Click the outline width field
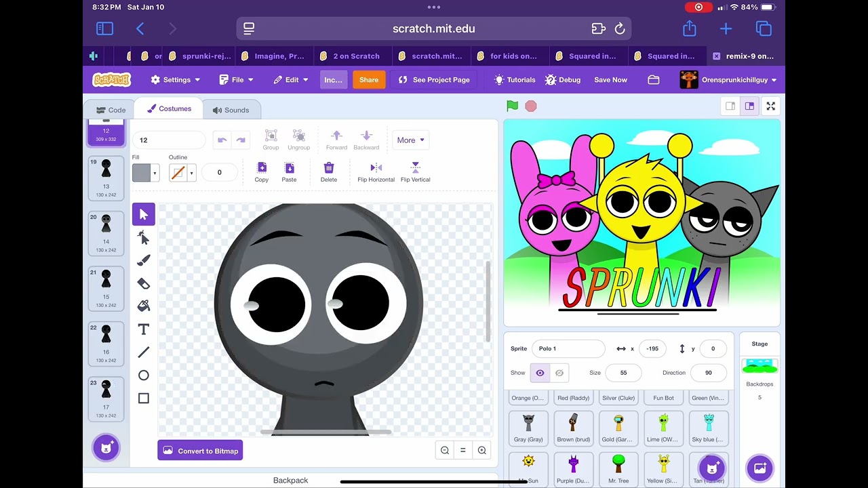The height and width of the screenshot is (488, 868). 219,173
